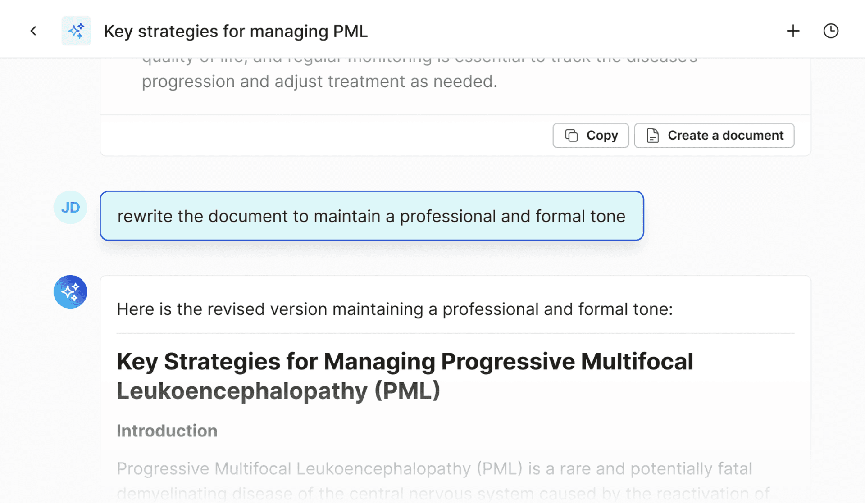Click the AI sparkle icon beside the title
The height and width of the screenshot is (504, 865).
click(x=76, y=31)
